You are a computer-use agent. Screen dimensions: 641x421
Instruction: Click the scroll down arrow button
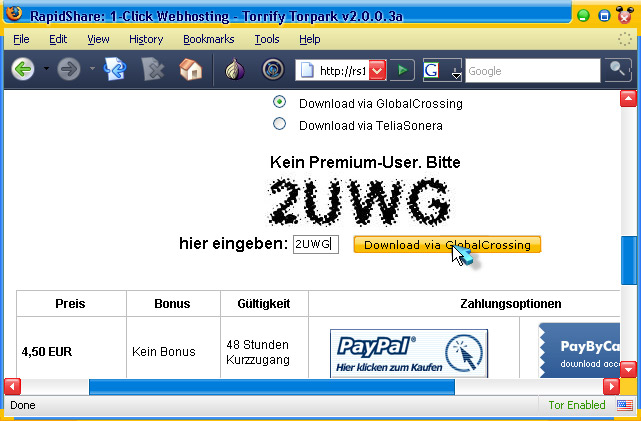(628, 369)
